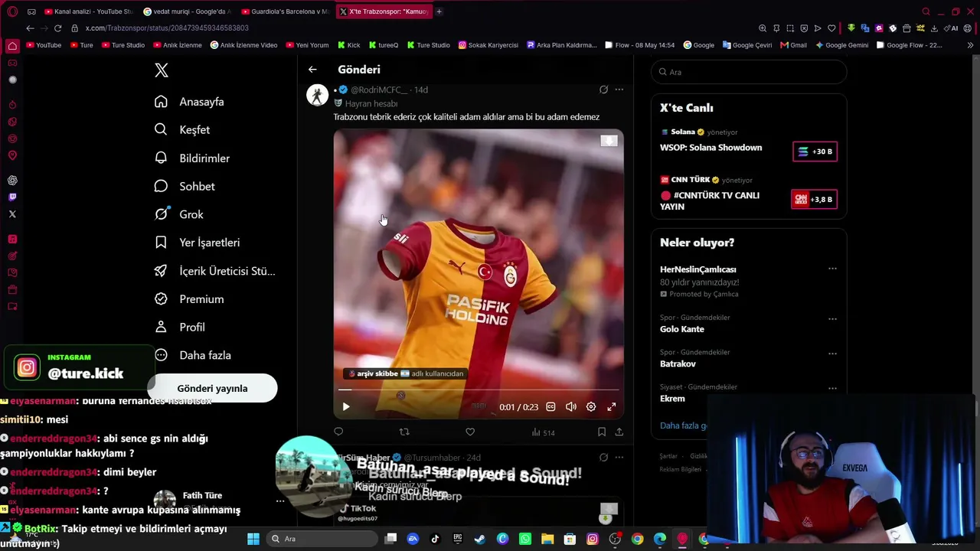980x551 pixels.
Task: Join the +3,8 B CNN TÜRK broadcast
Action: 814,199
